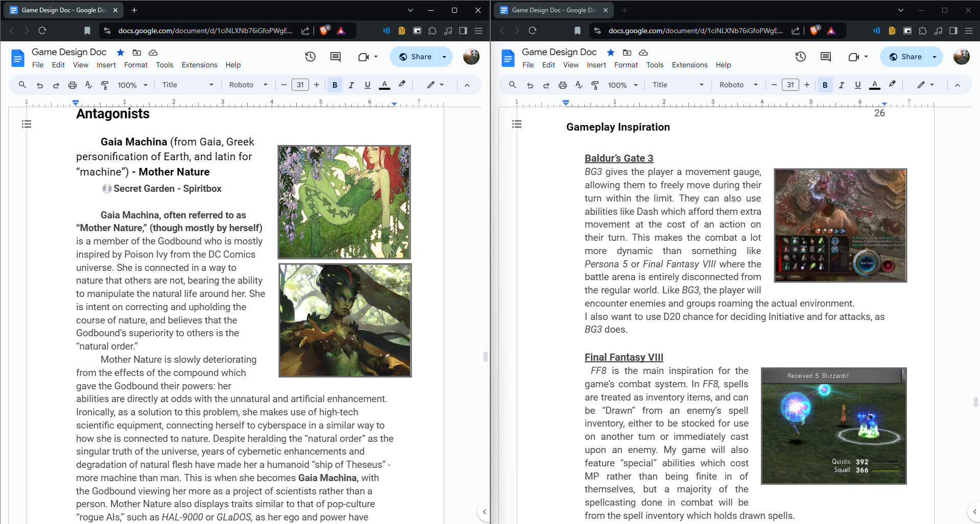Star the document in left window
Image resolution: width=980 pixels, height=524 pixels.
click(x=121, y=52)
